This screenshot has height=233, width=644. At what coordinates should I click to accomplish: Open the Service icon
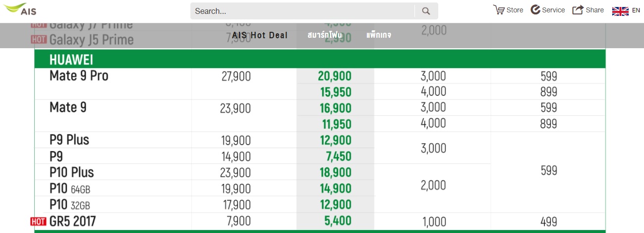[535, 10]
